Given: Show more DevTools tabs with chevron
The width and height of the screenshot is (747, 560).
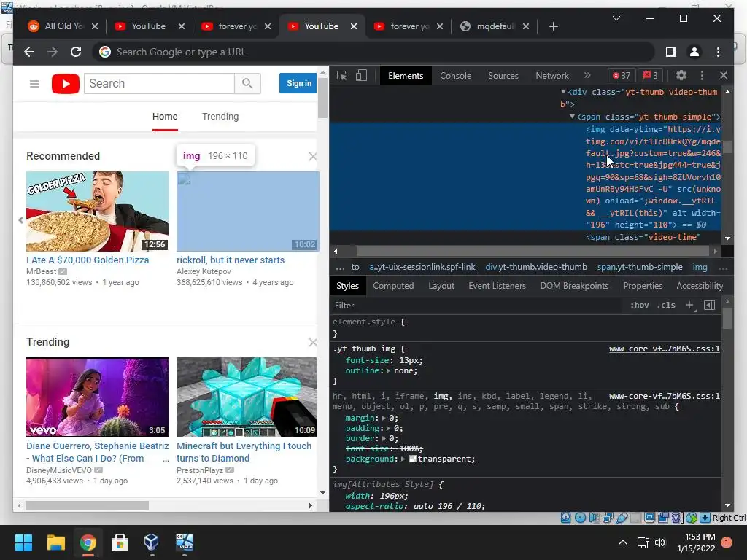Looking at the screenshot, I should click(x=587, y=75).
